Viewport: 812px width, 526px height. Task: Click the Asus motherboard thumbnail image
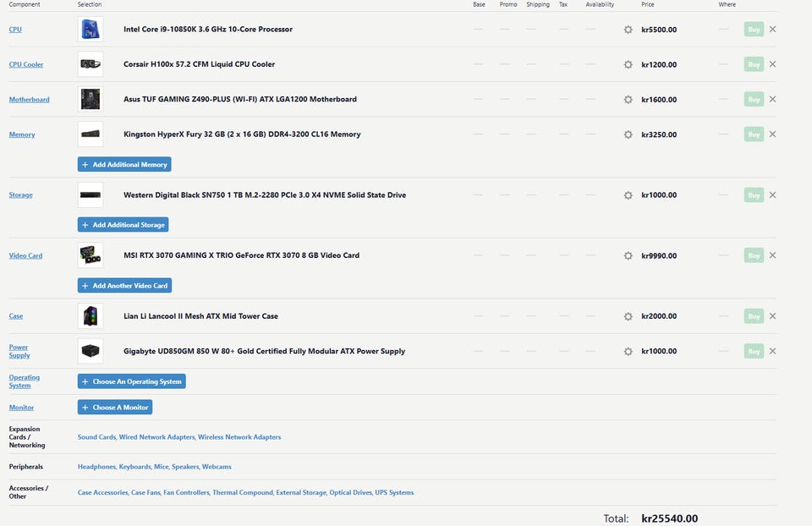(91, 99)
